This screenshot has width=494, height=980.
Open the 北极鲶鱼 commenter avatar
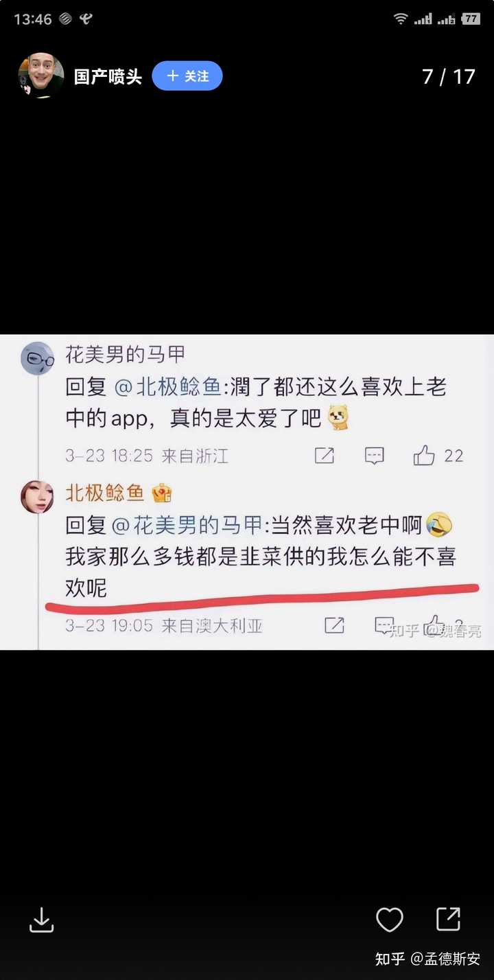coord(37,497)
